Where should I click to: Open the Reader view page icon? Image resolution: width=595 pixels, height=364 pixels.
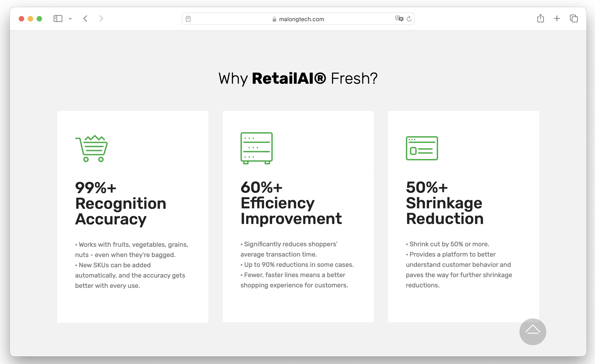[188, 19]
